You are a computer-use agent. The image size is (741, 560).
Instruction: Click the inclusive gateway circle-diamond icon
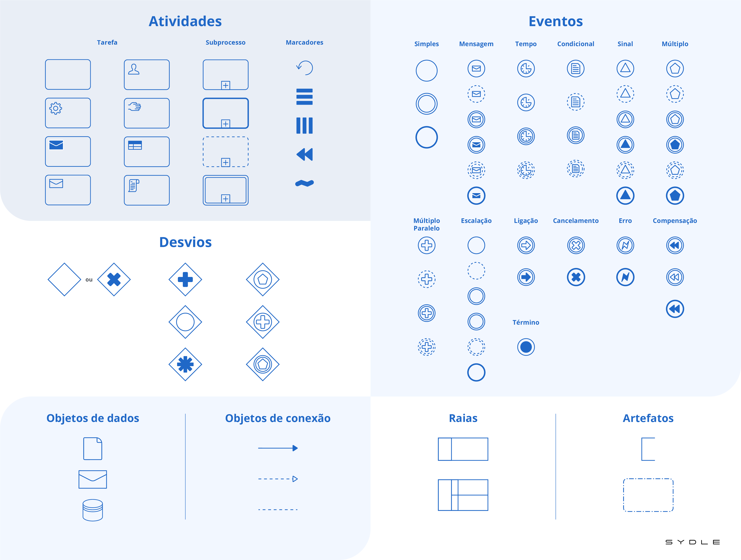[185, 322]
